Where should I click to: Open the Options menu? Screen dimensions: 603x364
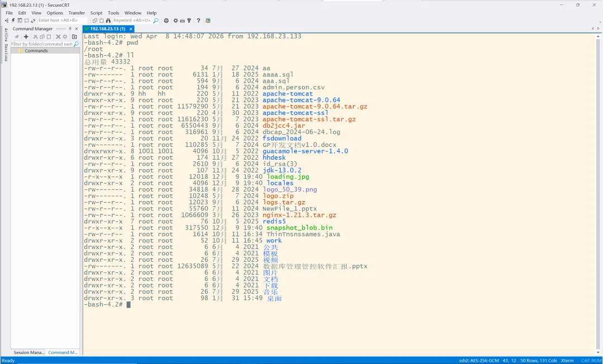[55, 13]
